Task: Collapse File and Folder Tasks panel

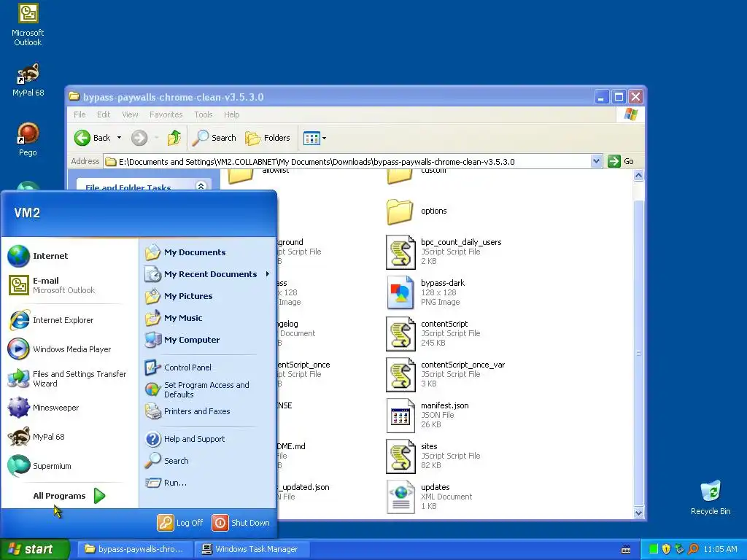Action: 201,186
